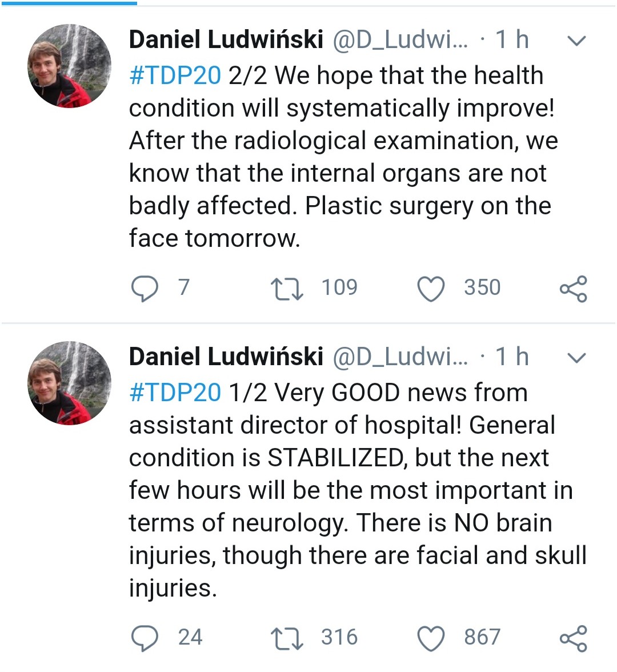Retweet the 2/2 plastic surgery tweet
The width and height of the screenshot is (617, 672).
pos(287,288)
